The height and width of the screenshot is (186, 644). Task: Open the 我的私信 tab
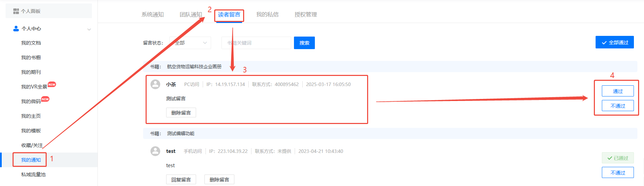(267, 15)
